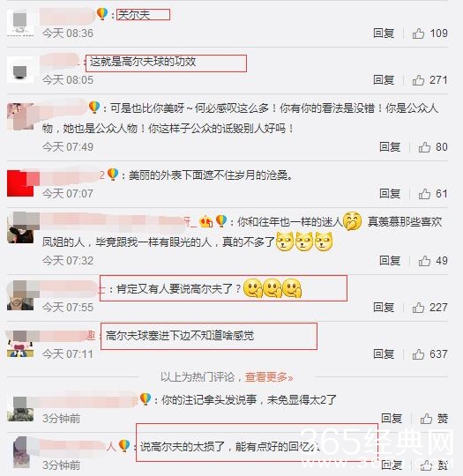463x476 pixels.
Task: Like the 07:49 comment with 80 likes
Action: click(424, 147)
